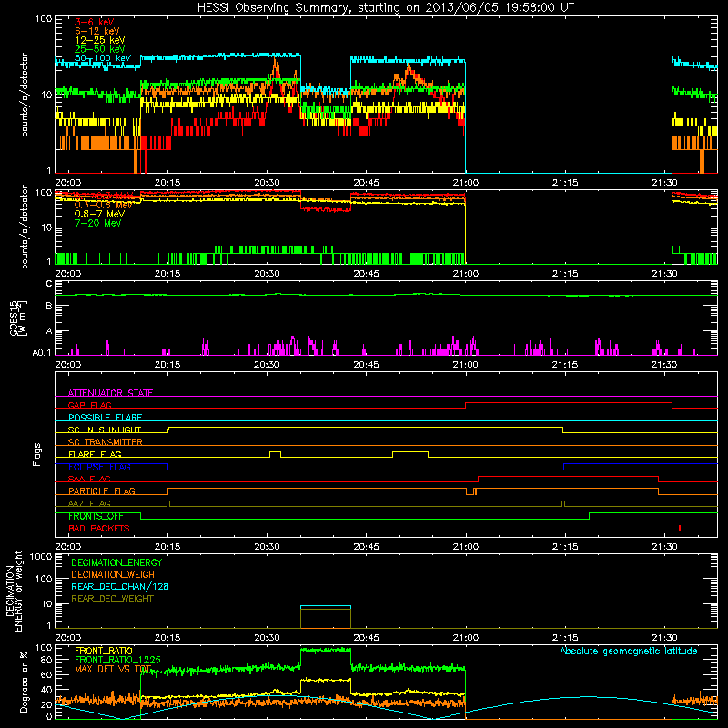Click 20:30 tick label under MeV plot
The height and width of the screenshot is (728, 728).
coord(267,274)
